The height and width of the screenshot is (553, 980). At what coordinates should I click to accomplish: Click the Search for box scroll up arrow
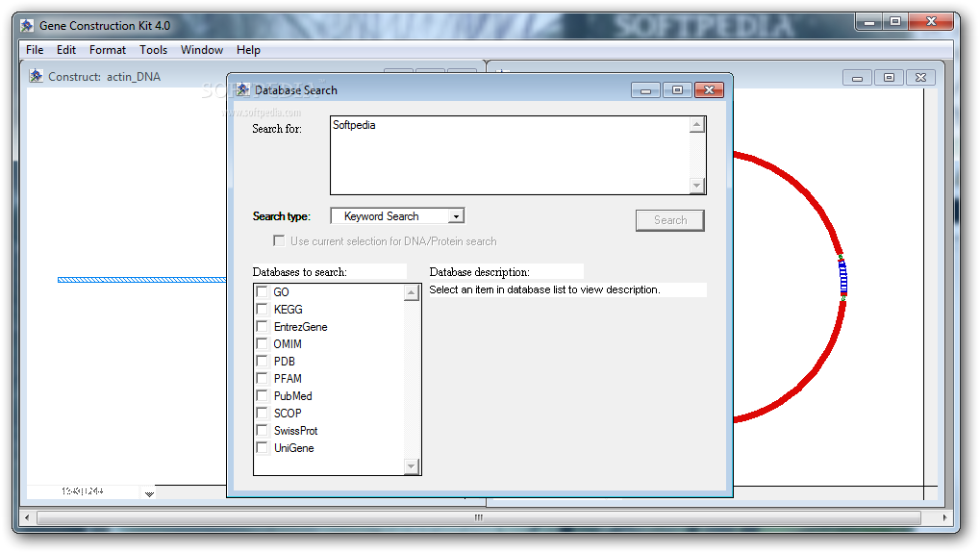click(x=697, y=125)
